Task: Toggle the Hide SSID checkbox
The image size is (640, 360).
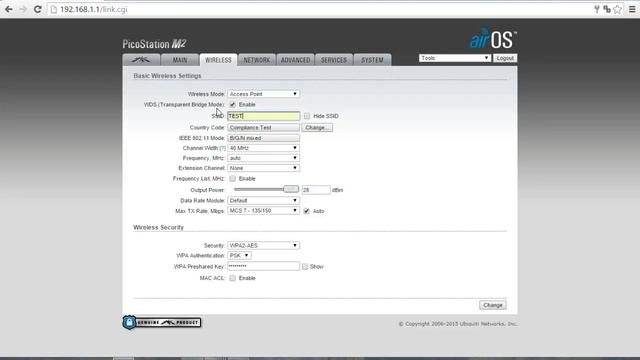Action: (x=307, y=116)
